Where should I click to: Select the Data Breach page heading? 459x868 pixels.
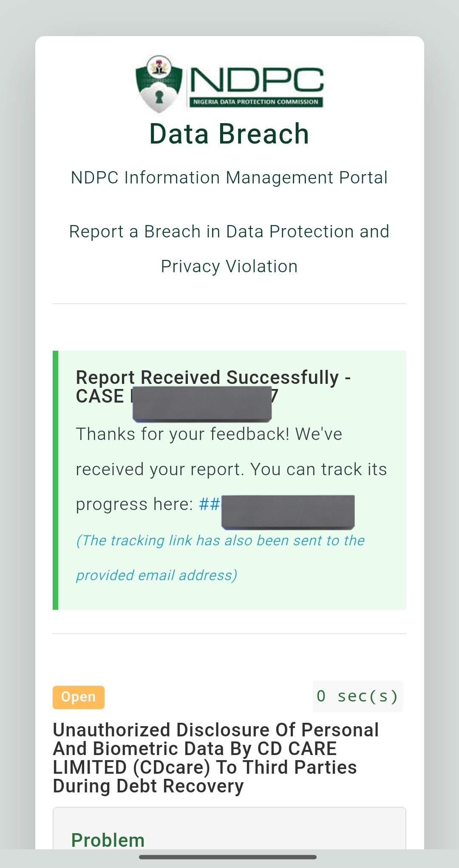(x=229, y=134)
